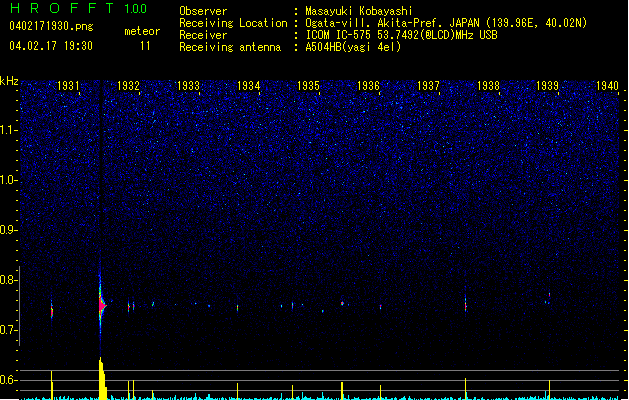This screenshot has width=629, height=400.
Task: Select observer name Masayuki Kobayashi
Action: 359,11
